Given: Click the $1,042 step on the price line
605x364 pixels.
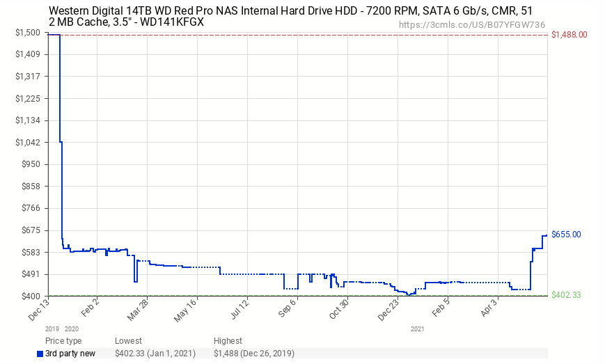Looking at the screenshot, I should (61, 142).
